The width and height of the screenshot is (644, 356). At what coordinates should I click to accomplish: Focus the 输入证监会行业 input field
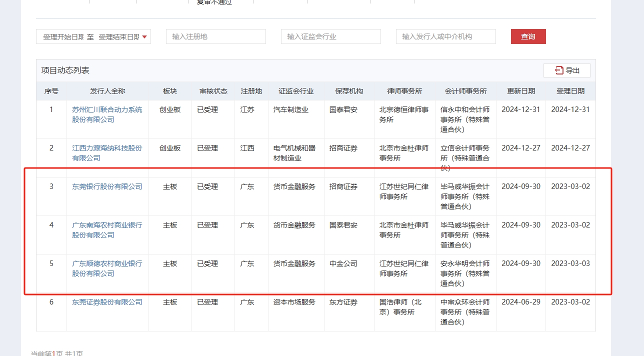point(331,36)
